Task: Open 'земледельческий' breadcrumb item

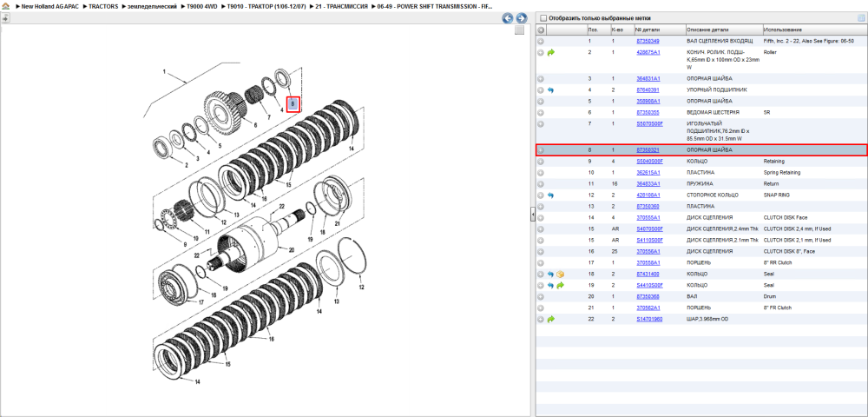Action: [x=154, y=6]
